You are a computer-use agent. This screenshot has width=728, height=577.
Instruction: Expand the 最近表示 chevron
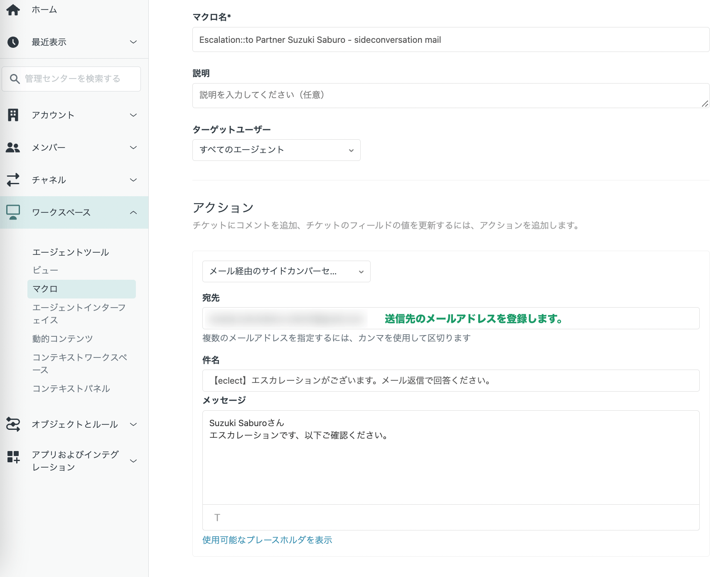pos(133,42)
